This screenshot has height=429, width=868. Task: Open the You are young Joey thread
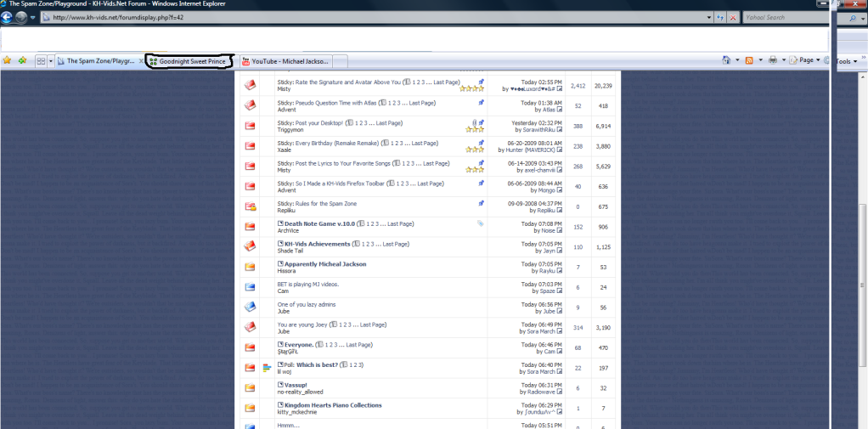[x=302, y=325]
